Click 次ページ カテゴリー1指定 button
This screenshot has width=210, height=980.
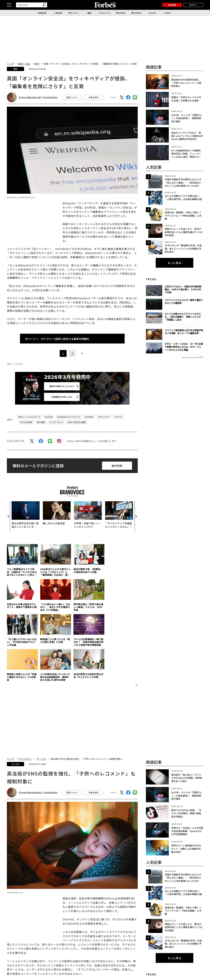tap(72, 339)
